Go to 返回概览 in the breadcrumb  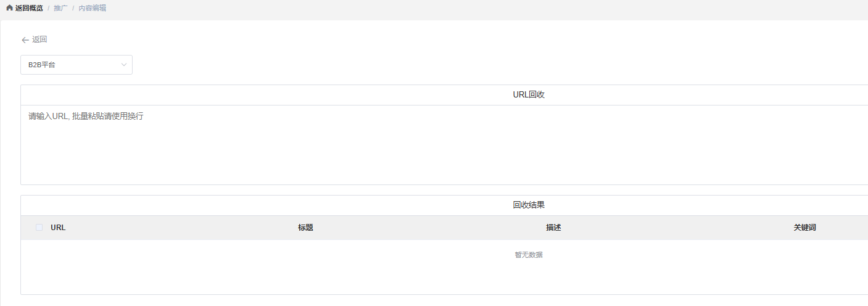coord(29,8)
